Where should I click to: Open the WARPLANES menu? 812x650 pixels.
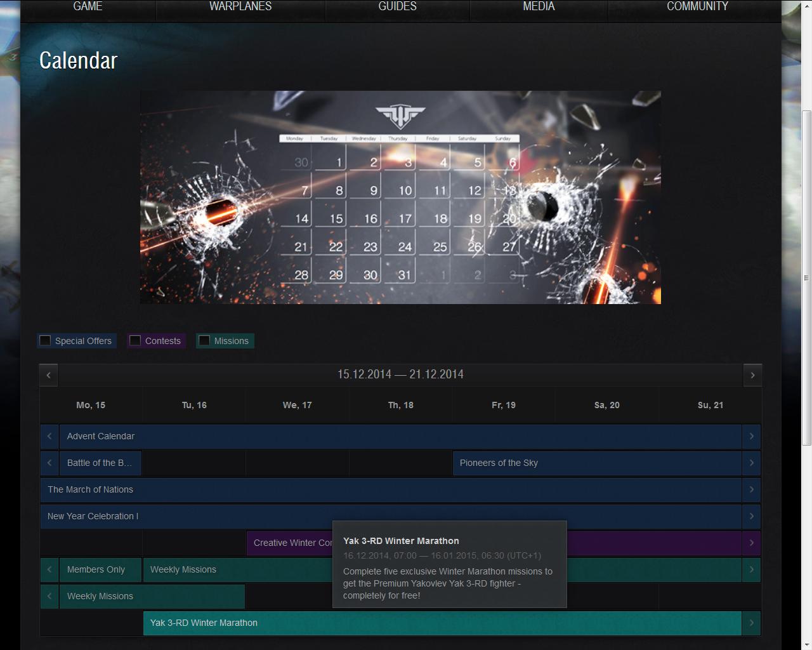(x=240, y=7)
